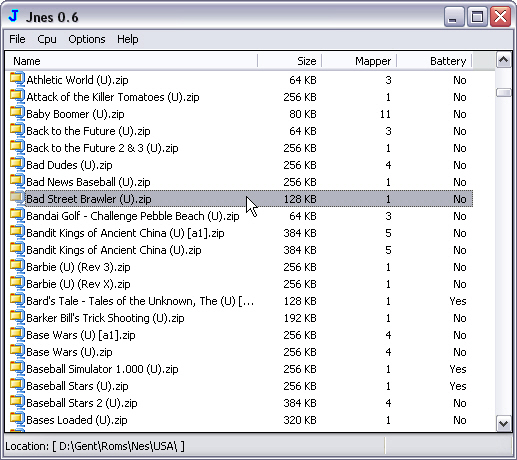Open the Options menu
This screenshot has height=460, width=517.
[x=87, y=39]
